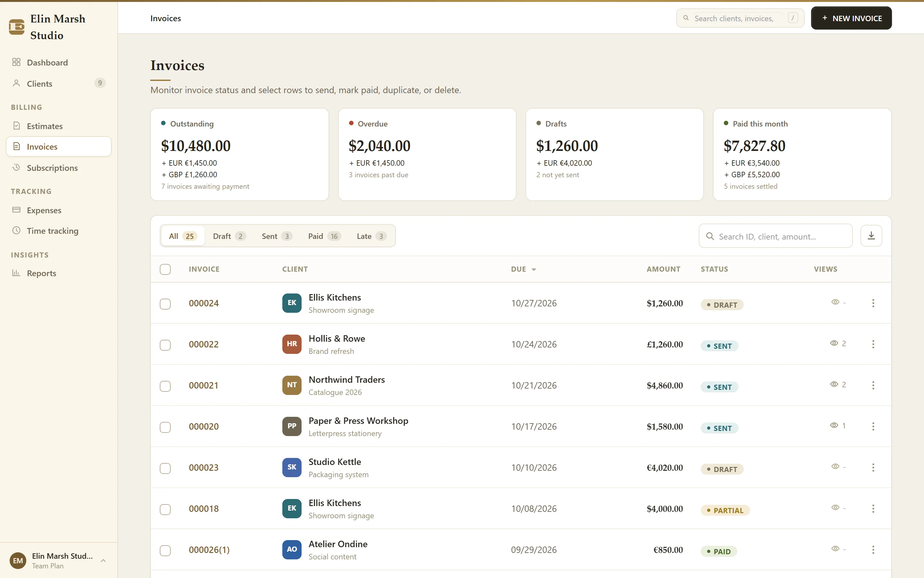This screenshot has width=924, height=578.
Task: Open more actions for invoice 000023
Action: pyautogui.click(x=873, y=468)
